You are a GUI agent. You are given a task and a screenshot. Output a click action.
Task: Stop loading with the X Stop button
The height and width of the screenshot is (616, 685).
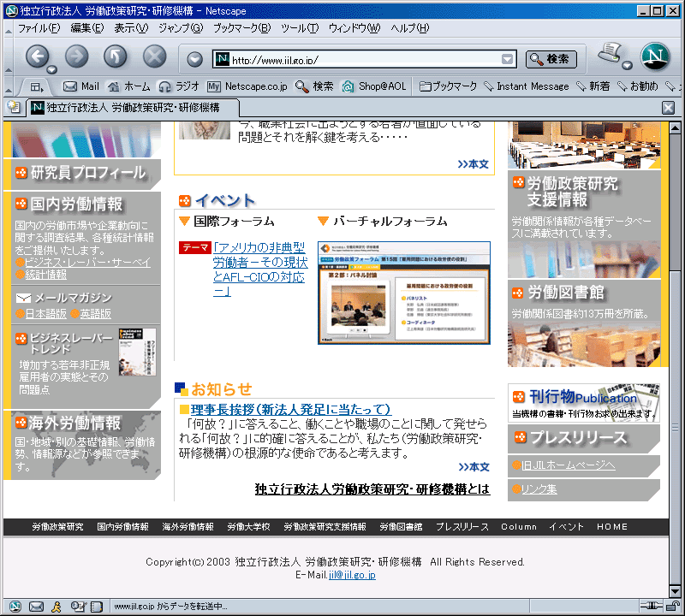click(155, 56)
